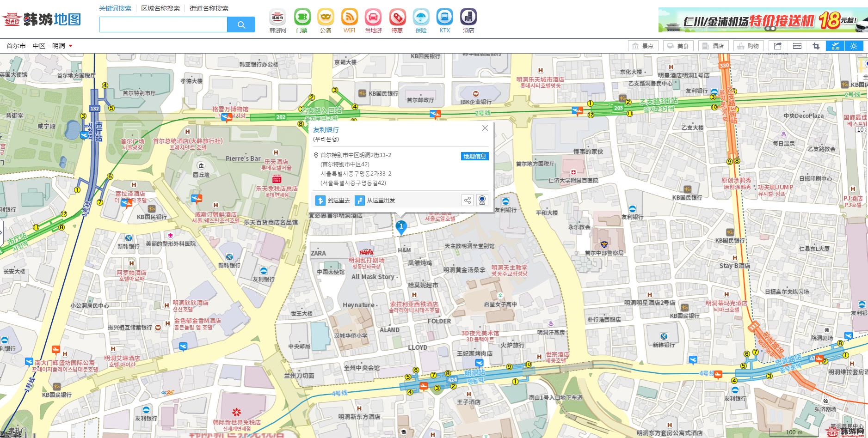Click the 索拉利亚西铁酒店 label
This screenshot has width=868, height=438.
414,304
